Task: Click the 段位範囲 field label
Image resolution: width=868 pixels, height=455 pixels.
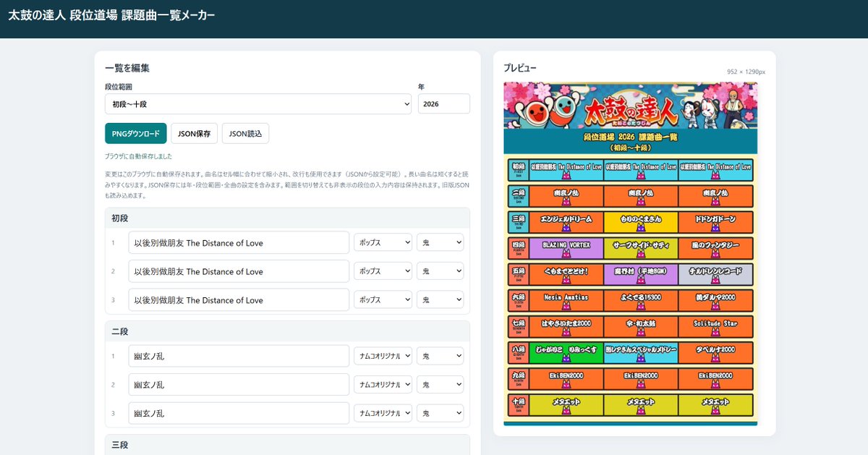Action: [119, 87]
